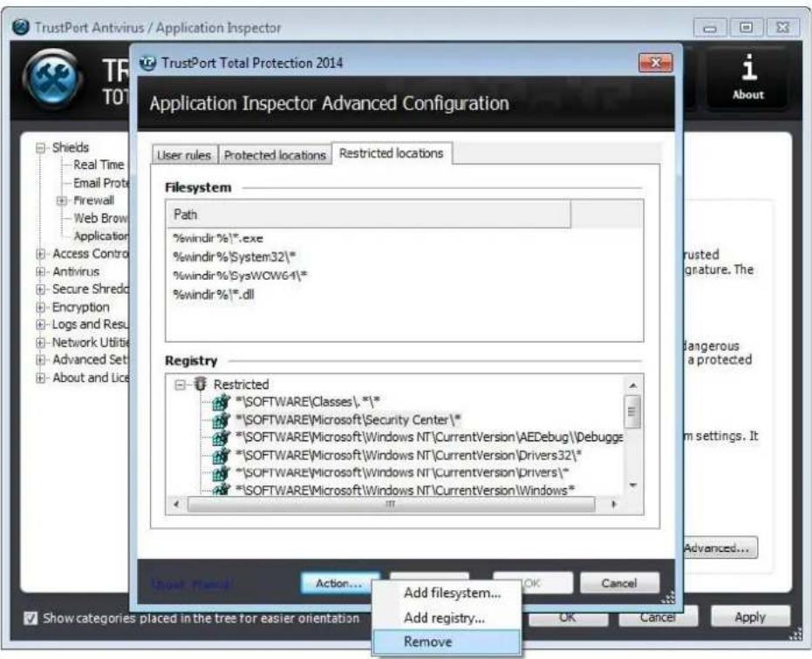
Task: Switch to the User rules tab
Action: pyautogui.click(x=184, y=155)
